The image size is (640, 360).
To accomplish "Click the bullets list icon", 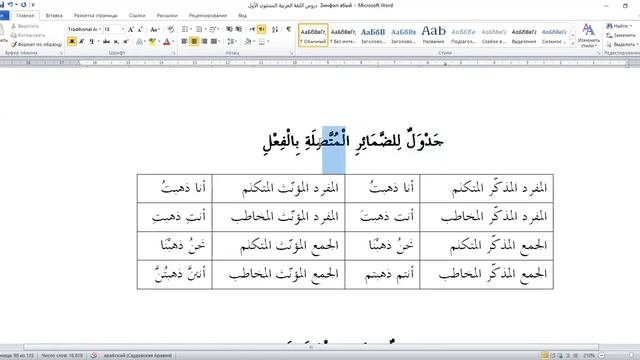I will [x=185, y=29].
